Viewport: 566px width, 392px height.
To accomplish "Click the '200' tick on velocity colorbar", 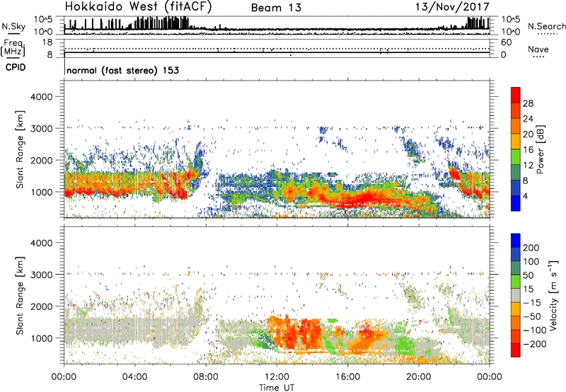I will pos(531,248).
